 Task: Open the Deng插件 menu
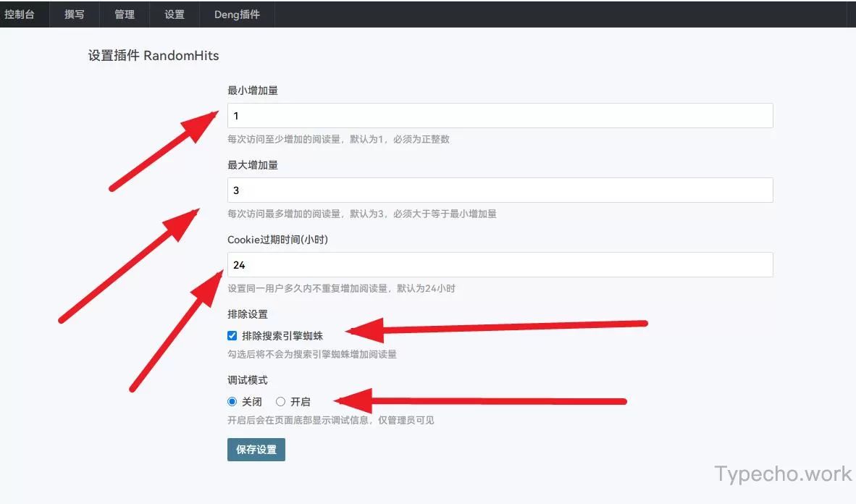tap(237, 14)
